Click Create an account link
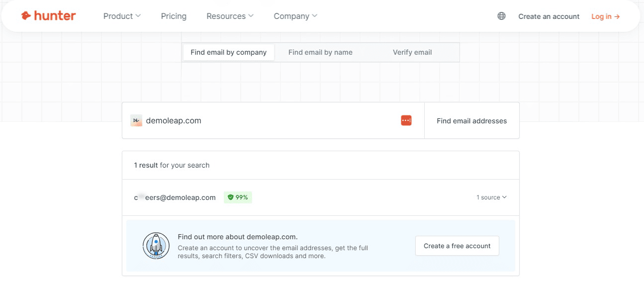Screen dimensions: 644x284 pos(549,16)
